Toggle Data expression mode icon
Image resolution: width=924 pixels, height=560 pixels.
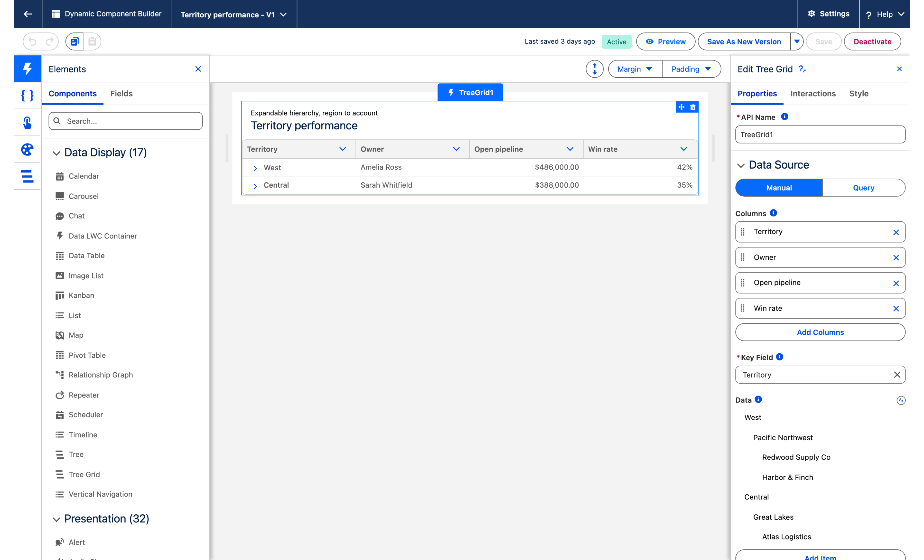[901, 400]
